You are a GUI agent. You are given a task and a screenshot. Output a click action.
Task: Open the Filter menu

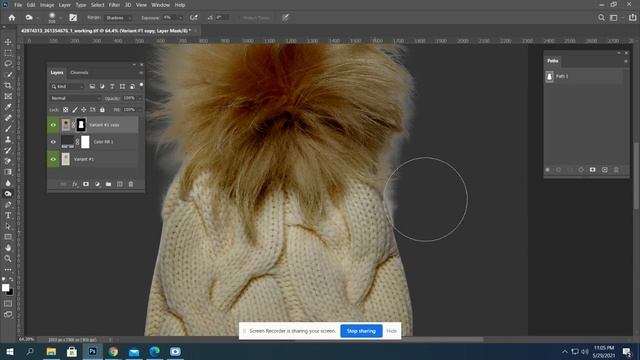point(114,5)
